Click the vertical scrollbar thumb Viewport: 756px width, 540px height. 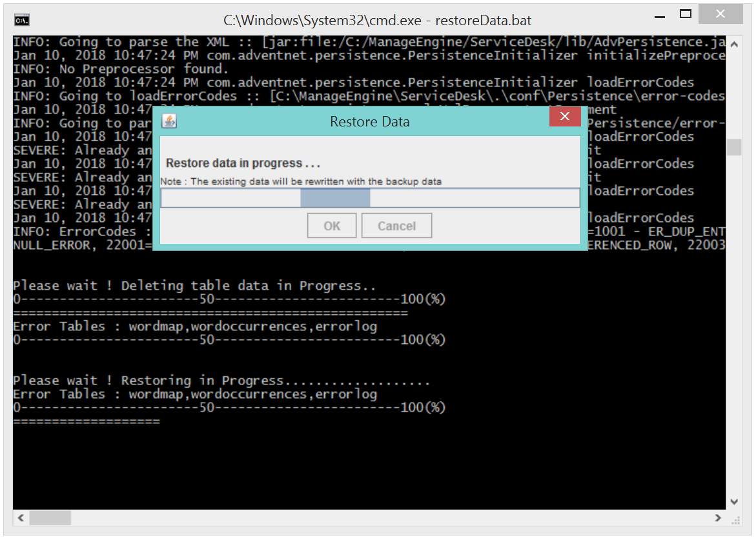(734, 147)
